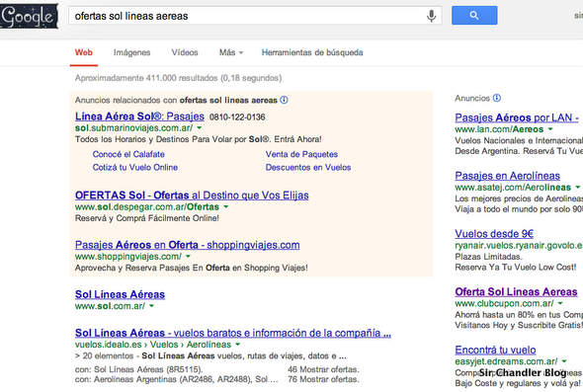Open 'Pasajes Aéreos por LAN' sidebar ad
This screenshot has width=583, height=392.
tap(517, 118)
